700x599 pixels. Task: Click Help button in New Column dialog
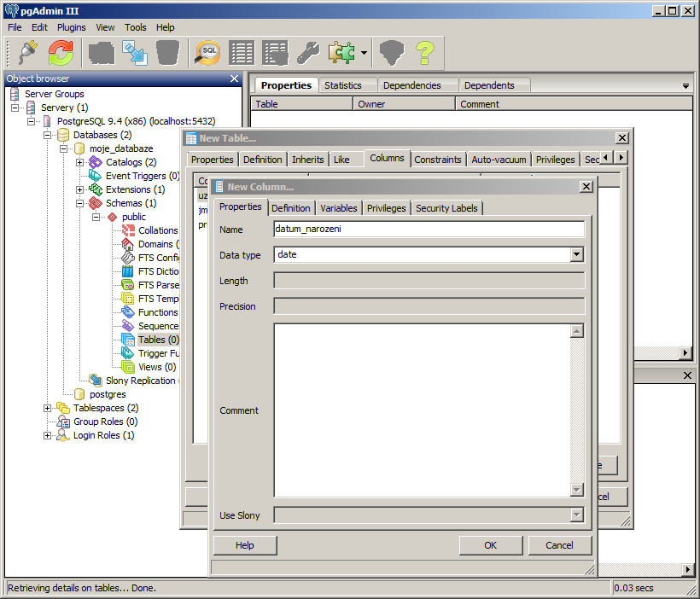point(245,545)
